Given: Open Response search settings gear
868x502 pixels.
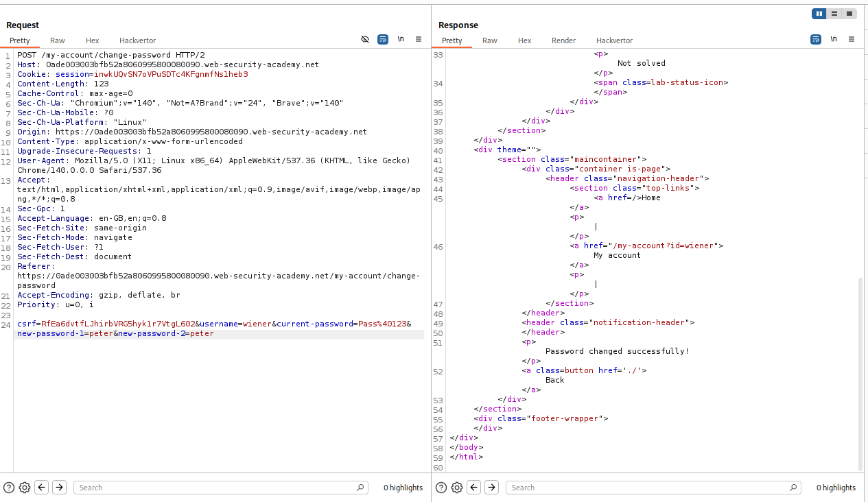Looking at the screenshot, I should tap(457, 488).
